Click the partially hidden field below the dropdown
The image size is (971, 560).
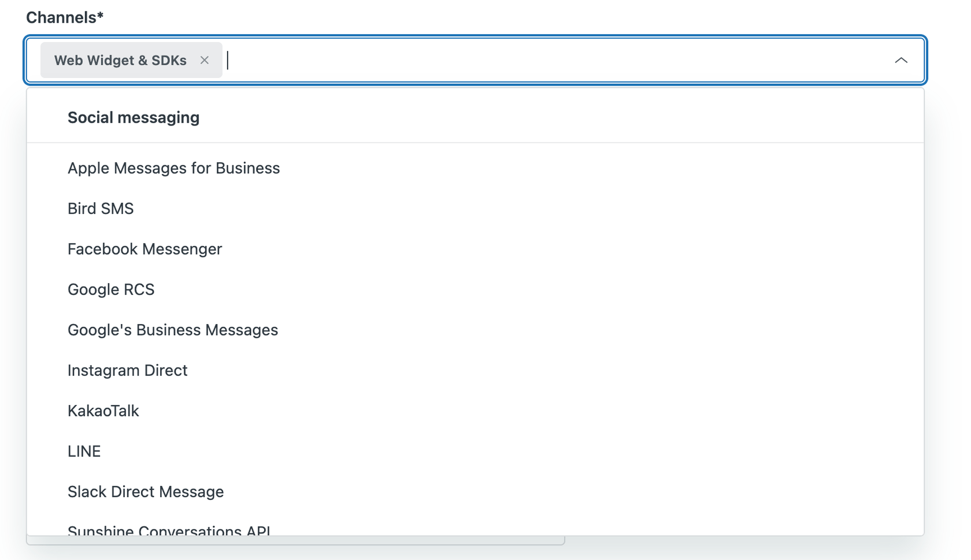[x=295, y=540]
